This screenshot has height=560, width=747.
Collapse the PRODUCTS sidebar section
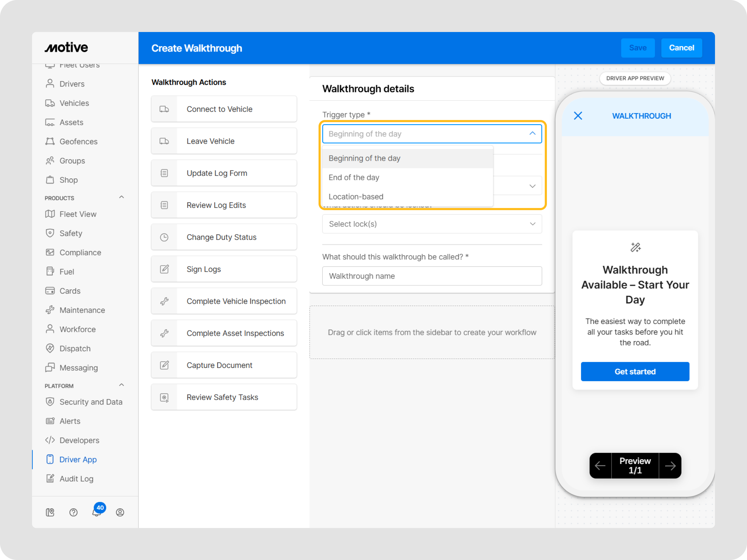(x=122, y=197)
